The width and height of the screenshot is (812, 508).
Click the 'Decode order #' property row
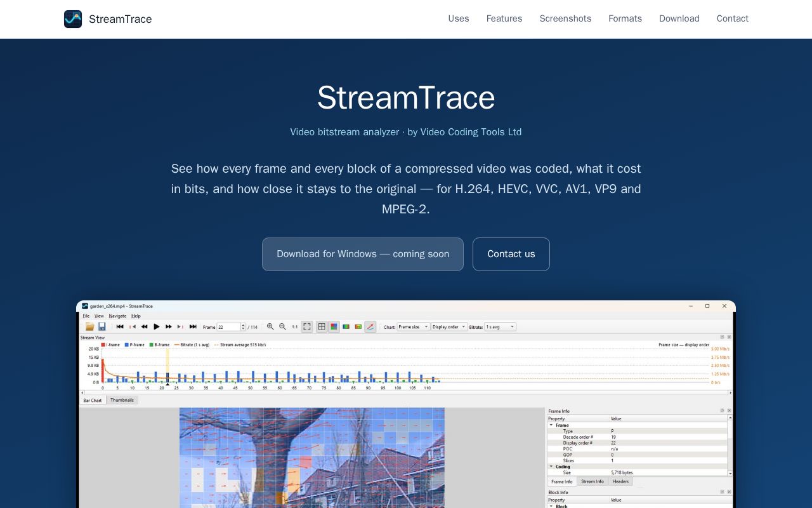(638, 437)
